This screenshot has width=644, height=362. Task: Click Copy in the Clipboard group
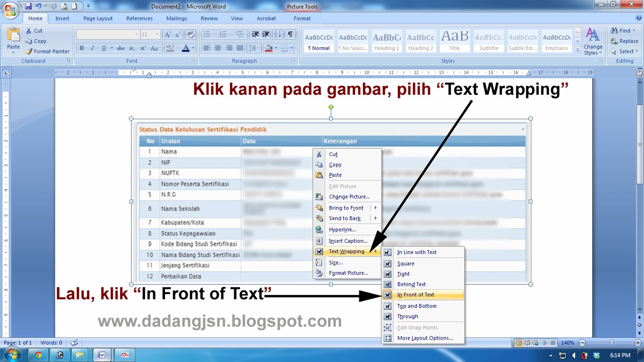[x=36, y=41]
